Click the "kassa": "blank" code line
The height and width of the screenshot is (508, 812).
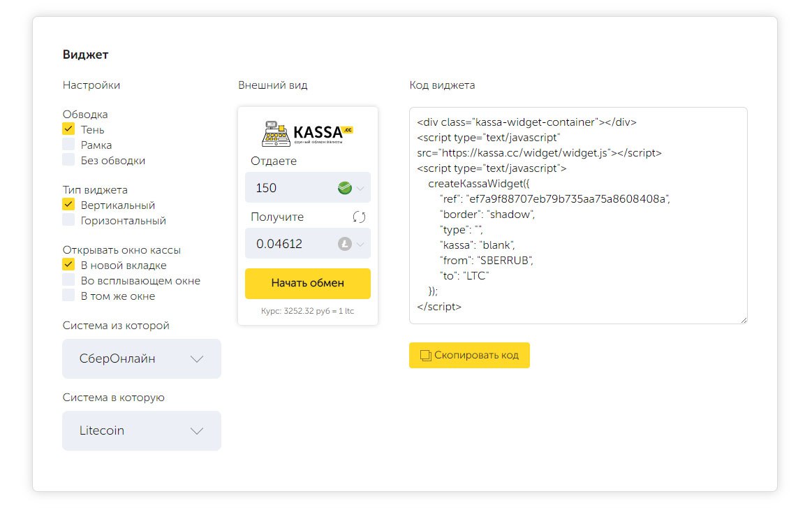tap(477, 245)
